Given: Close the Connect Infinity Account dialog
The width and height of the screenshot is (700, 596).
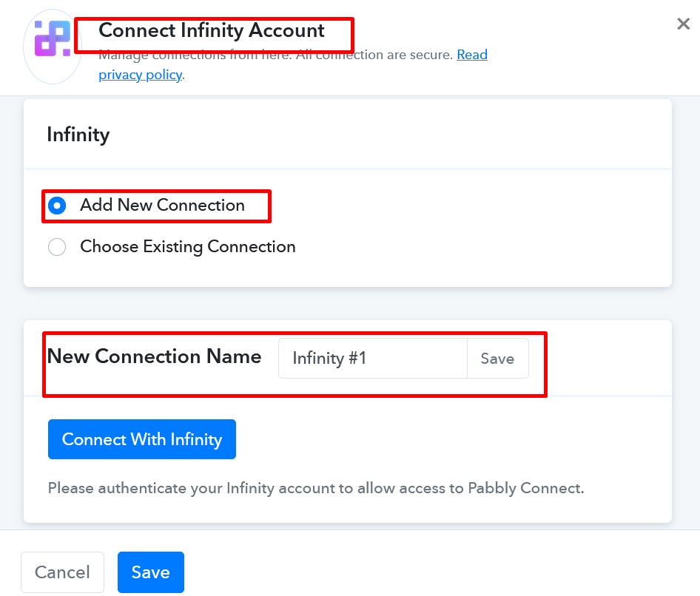Looking at the screenshot, I should pyautogui.click(x=683, y=24).
